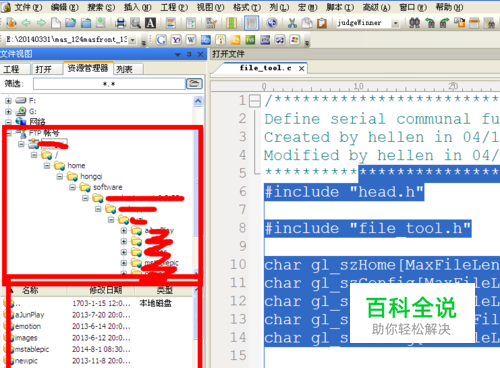Screen dimensions: 500x368
Task: Copy selection using the copy icon
Action: click(307, 23)
